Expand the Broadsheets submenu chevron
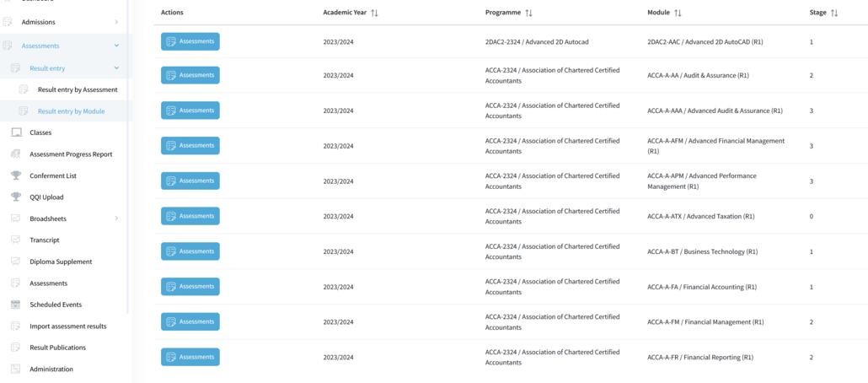868x383 pixels. tap(116, 218)
